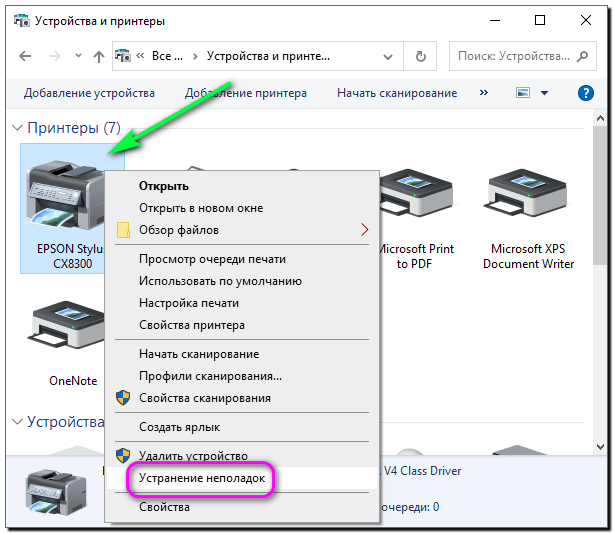Click Начать сканирование in the toolbar
The width and height of the screenshot is (614, 534).
tap(396, 93)
